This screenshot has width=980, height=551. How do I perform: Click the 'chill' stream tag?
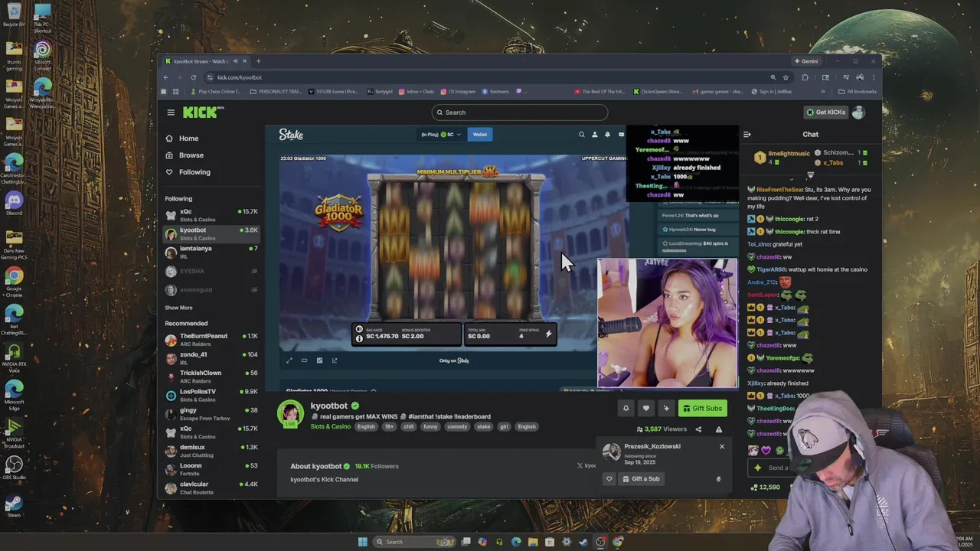pos(409,426)
